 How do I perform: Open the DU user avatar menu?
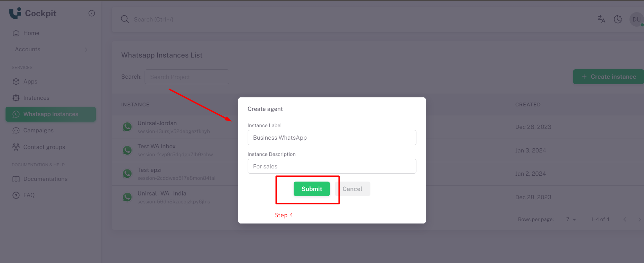click(x=636, y=19)
